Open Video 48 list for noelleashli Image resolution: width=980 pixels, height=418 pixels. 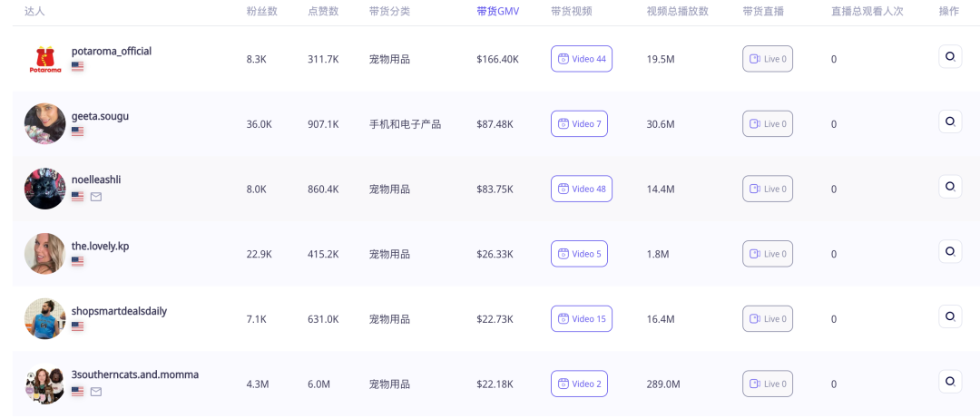[582, 189]
